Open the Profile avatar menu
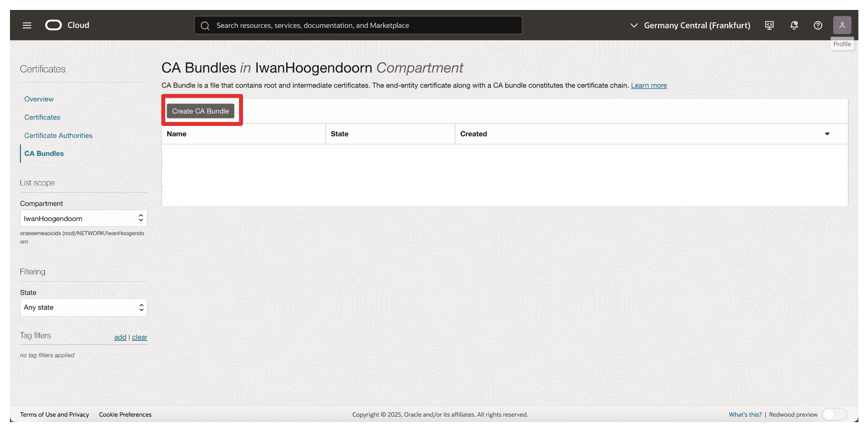This screenshot has width=868, height=432. tap(842, 25)
